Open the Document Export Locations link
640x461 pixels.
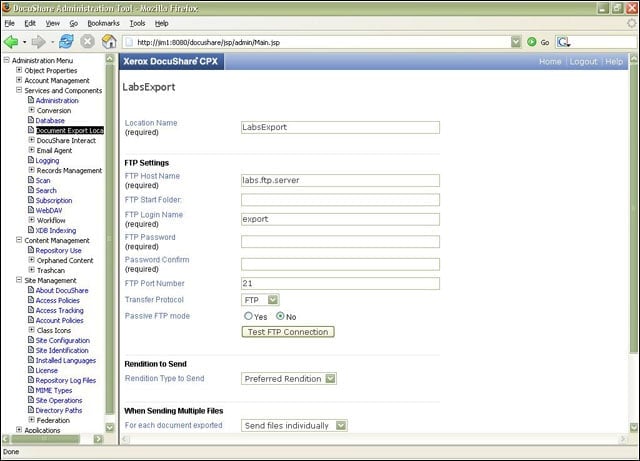pos(70,130)
